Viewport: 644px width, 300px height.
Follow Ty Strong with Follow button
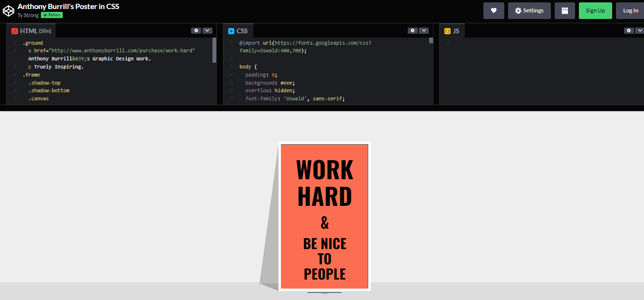point(52,15)
